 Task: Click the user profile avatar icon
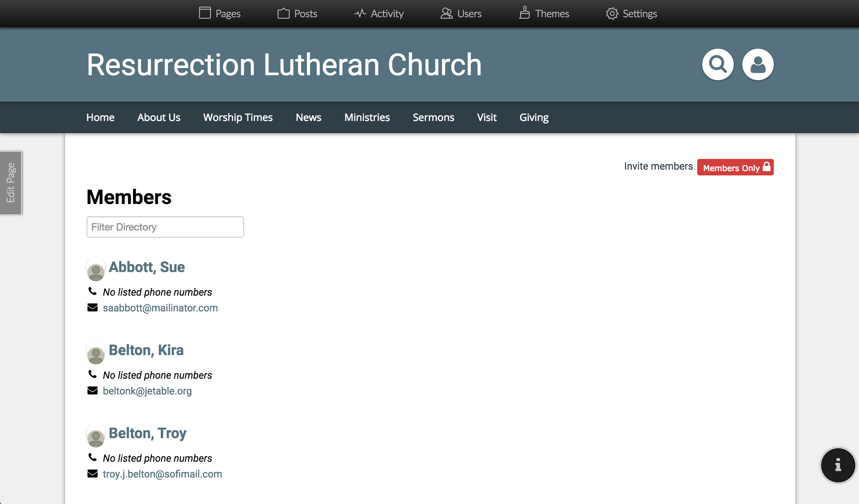point(758,64)
